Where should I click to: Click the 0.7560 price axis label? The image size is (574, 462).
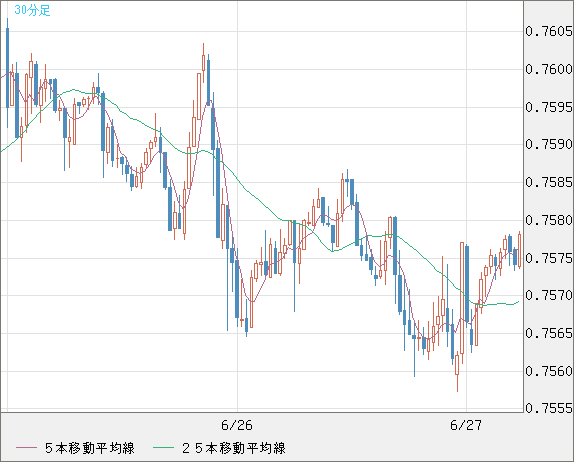click(548, 371)
